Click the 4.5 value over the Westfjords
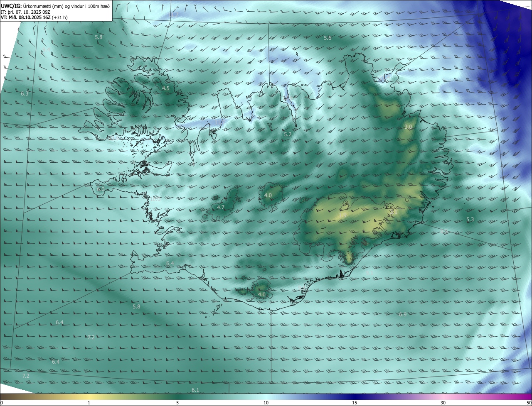532x406 pixels. (166, 88)
